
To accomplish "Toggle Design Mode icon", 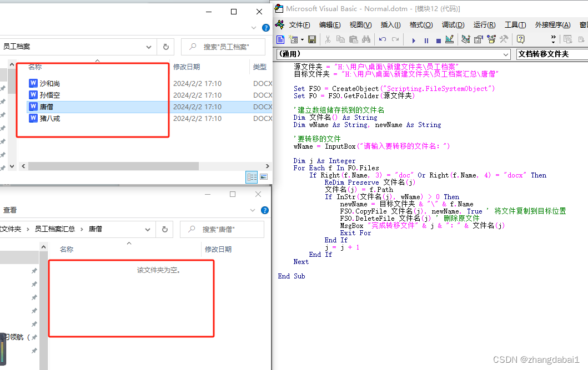I will pos(450,39).
